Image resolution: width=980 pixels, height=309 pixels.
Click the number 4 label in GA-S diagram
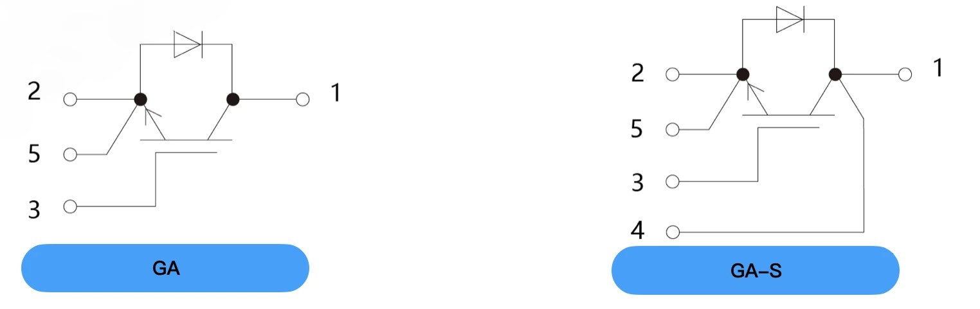638,230
